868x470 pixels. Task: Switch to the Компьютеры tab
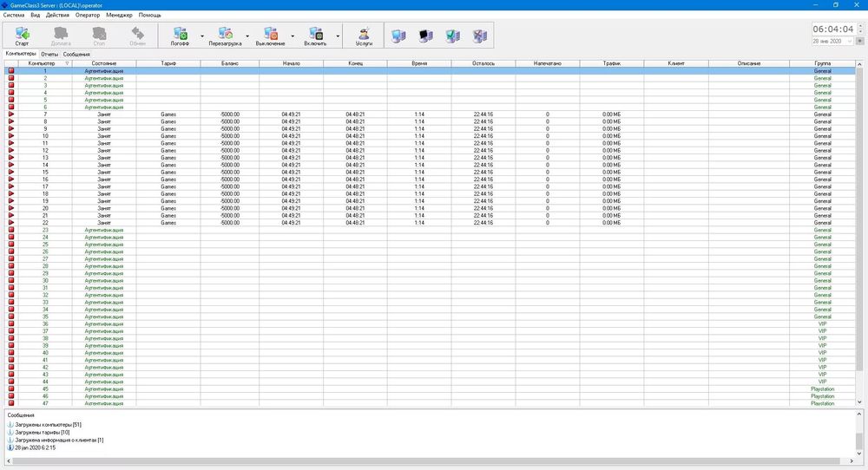point(21,54)
